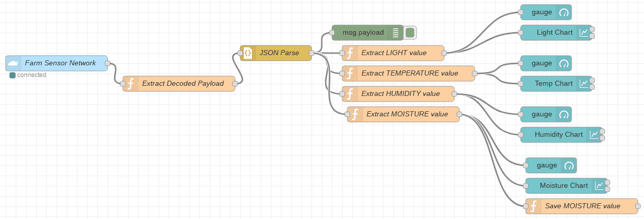This screenshot has height=219, width=644.
Task: Click the chart icon on Temp Chart node
Action: coord(584,84)
